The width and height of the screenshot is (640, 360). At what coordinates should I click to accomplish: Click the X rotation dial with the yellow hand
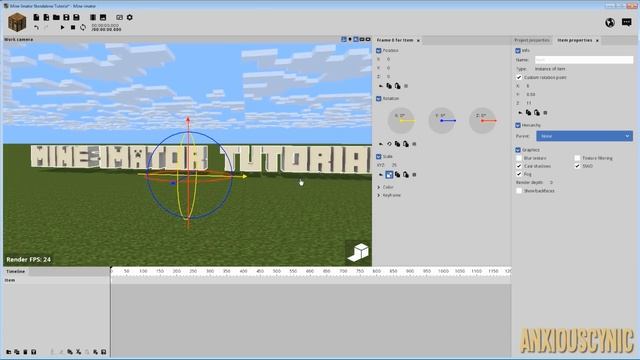401,121
